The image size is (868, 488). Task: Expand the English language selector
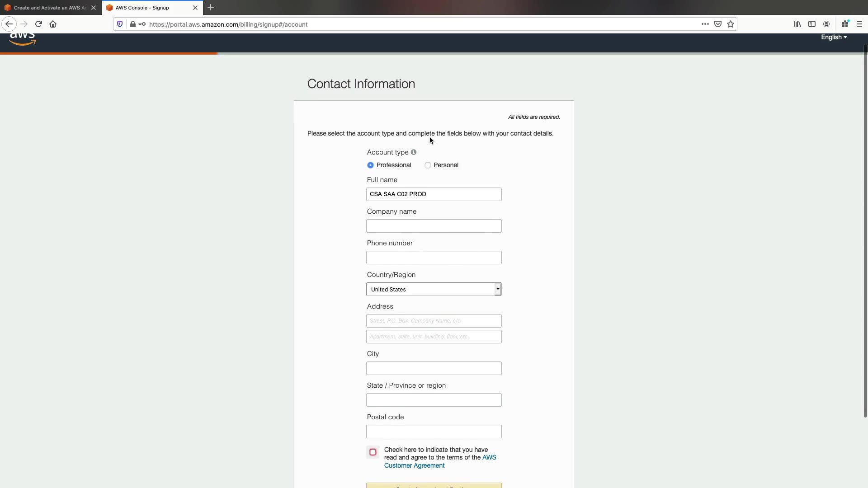[x=834, y=38]
